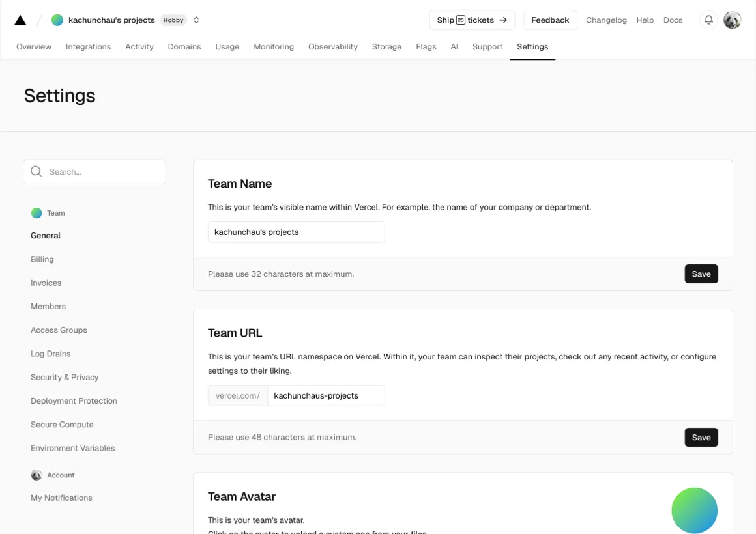Open the Changelog link
Viewport: 756px width, 534px height.
point(606,20)
